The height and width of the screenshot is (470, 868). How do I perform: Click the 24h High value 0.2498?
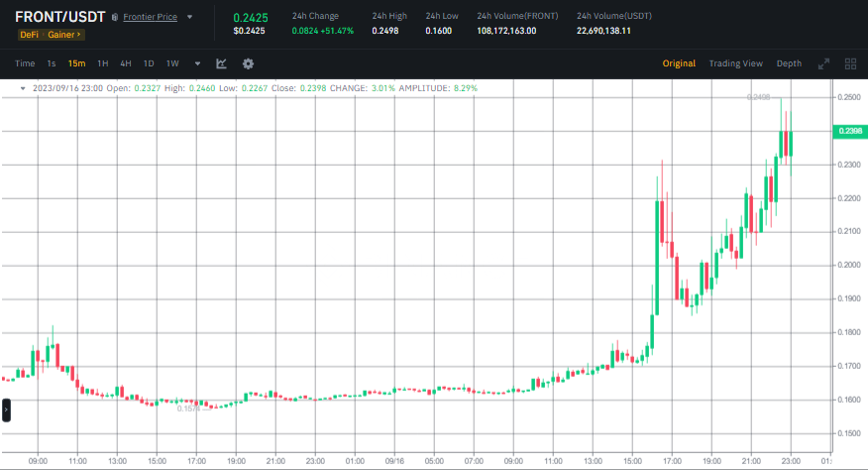click(x=385, y=31)
